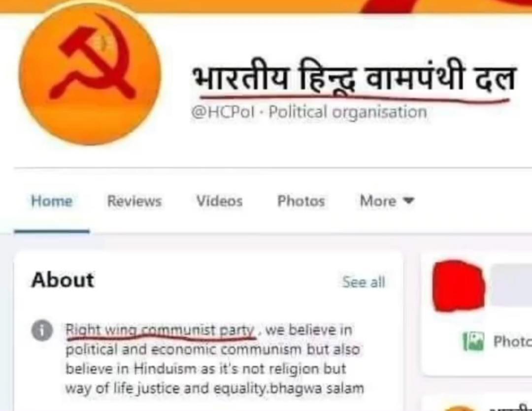This screenshot has width=532, height=411.
Task: Open the Videos tab
Action: coord(220,201)
